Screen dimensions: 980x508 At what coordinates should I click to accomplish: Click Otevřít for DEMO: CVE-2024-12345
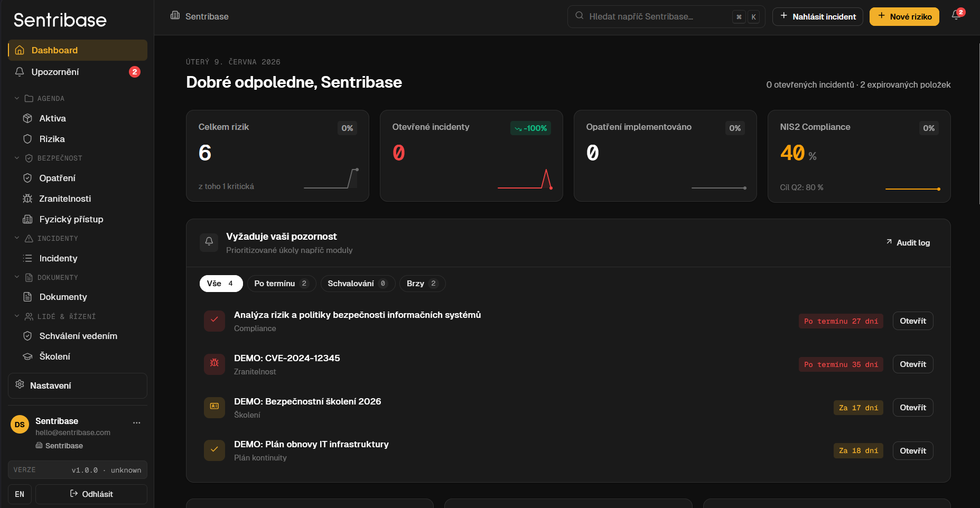point(912,364)
